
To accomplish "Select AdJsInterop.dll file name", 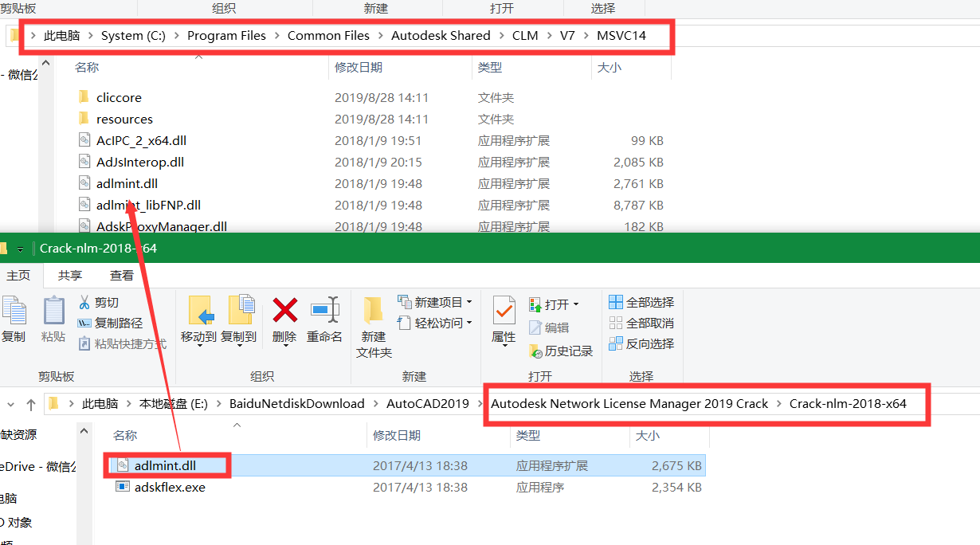I will [140, 162].
